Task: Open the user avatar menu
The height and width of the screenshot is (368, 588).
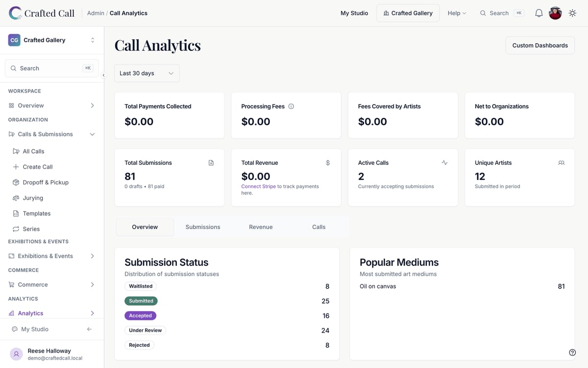Action: (x=555, y=13)
